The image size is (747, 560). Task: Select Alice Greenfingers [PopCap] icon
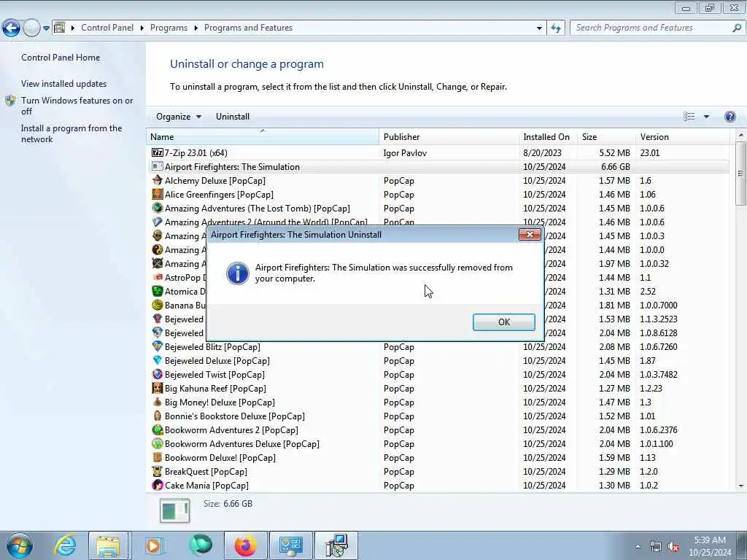[158, 194]
